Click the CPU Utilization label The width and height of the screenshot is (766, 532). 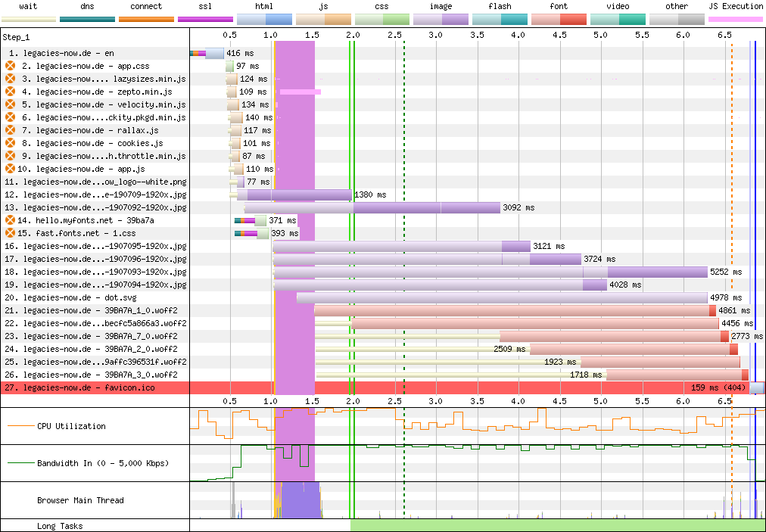point(71,426)
